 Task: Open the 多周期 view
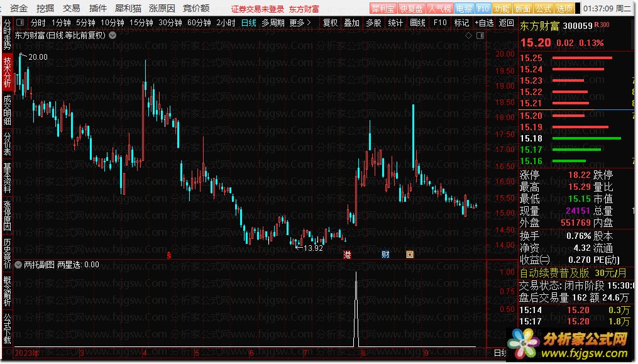tap(273, 23)
